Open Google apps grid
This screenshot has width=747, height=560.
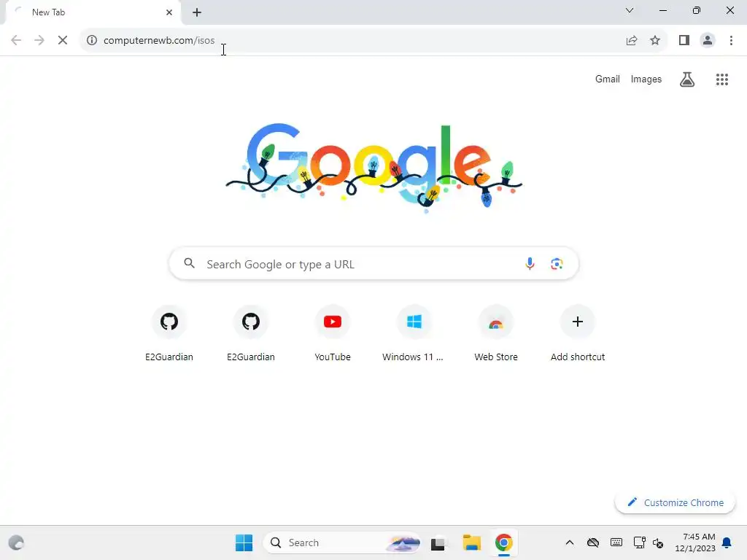click(x=722, y=79)
